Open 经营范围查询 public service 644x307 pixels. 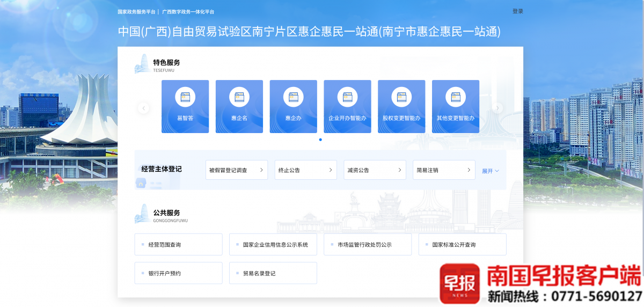point(178,245)
